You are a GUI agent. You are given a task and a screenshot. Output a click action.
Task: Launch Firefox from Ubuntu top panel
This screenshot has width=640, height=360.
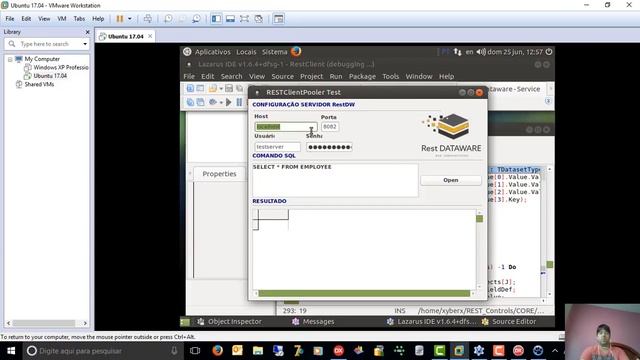coord(296,51)
